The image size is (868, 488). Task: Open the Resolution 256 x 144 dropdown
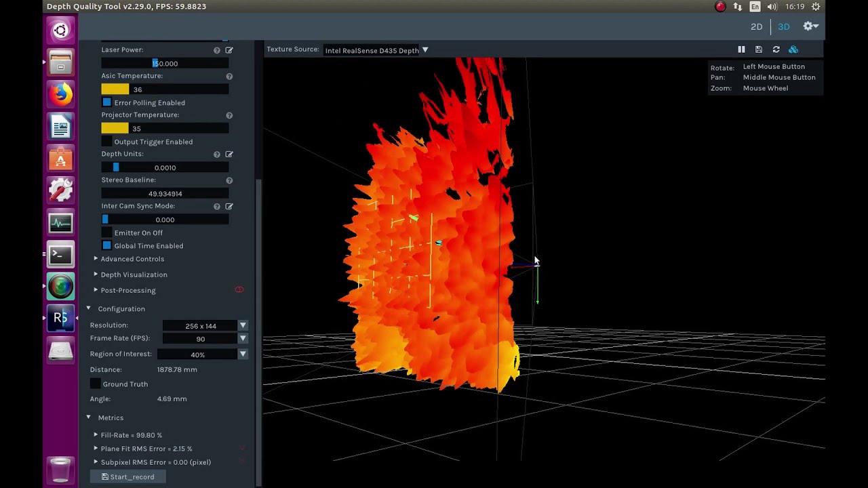point(205,326)
